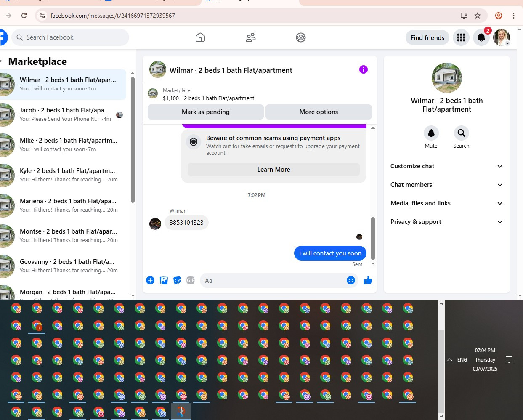Switch input language via ENG indicator

462,360
